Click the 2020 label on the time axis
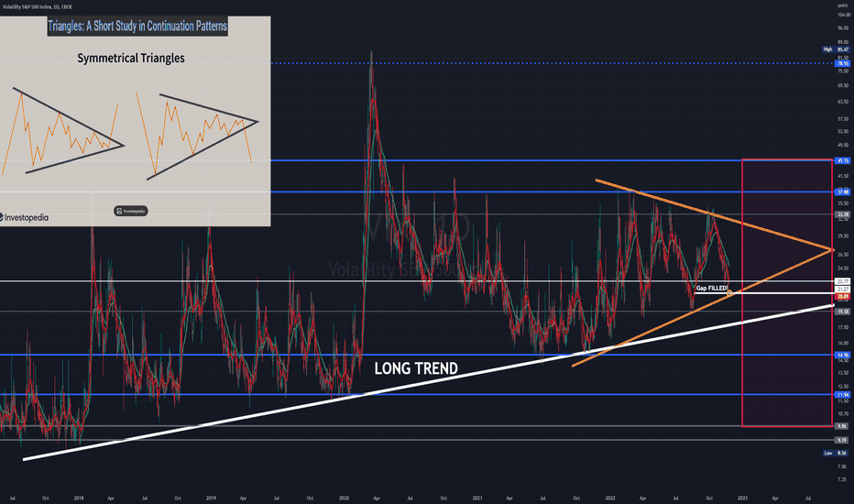 tap(345, 498)
